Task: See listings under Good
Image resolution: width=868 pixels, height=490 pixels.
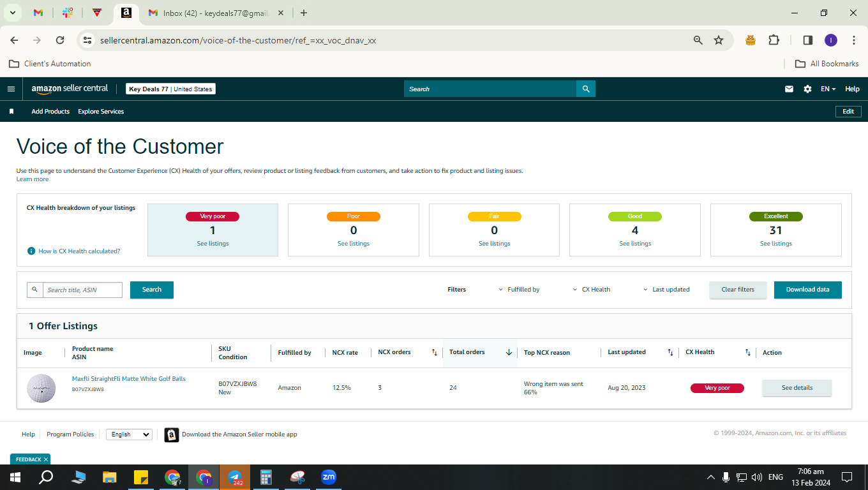Action: pyautogui.click(x=635, y=244)
